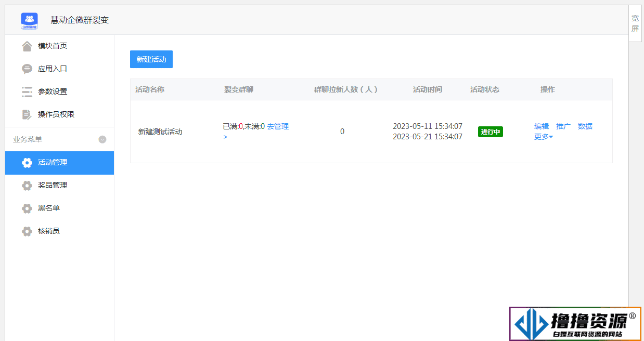Click the list icon beside 参数设置
The height and width of the screenshot is (341, 644).
(27, 91)
